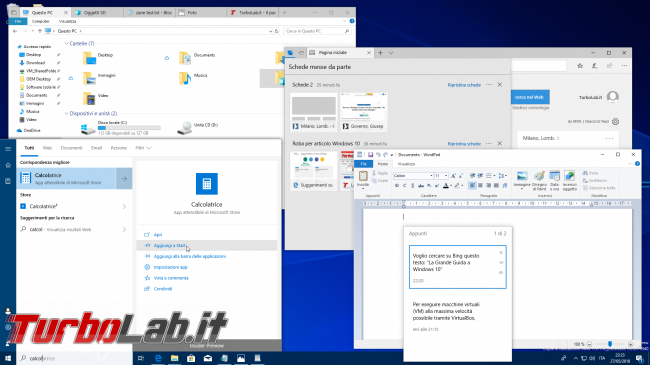Select the Email search filter tab
The image size is (650, 365).
point(97,148)
